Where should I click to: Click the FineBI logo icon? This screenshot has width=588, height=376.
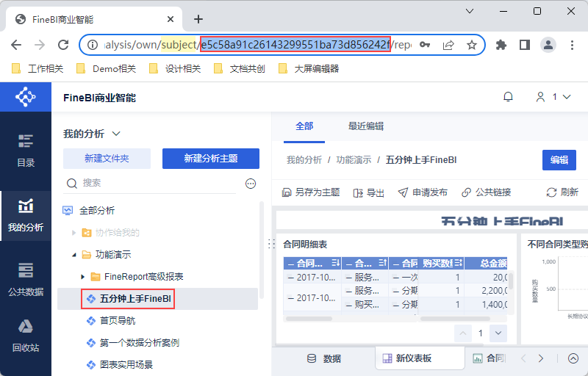pos(26,97)
